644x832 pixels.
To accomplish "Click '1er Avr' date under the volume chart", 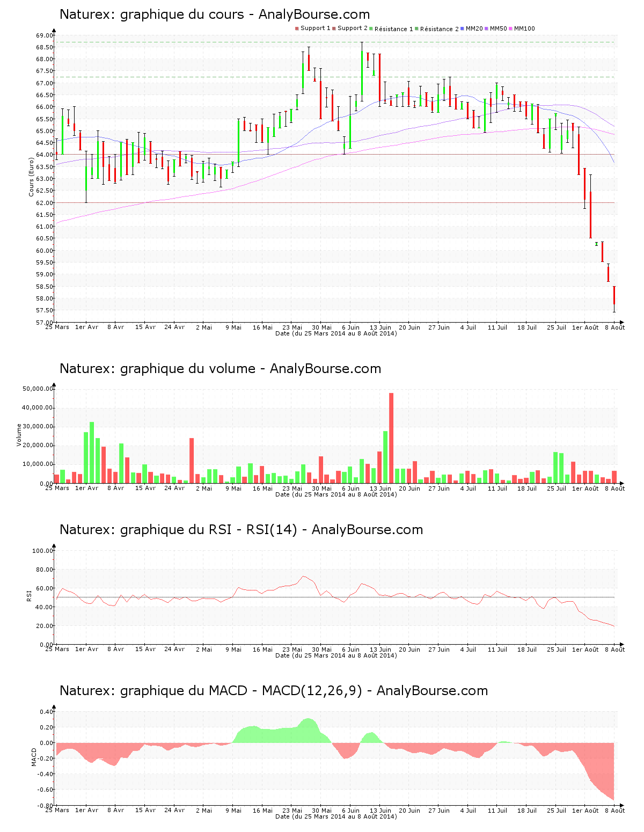I will pyautogui.click(x=86, y=488).
